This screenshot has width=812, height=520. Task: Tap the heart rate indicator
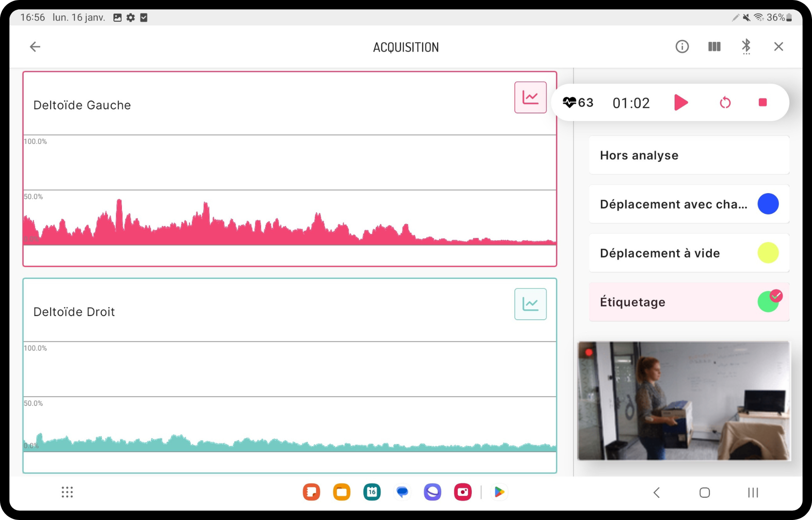coord(578,103)
